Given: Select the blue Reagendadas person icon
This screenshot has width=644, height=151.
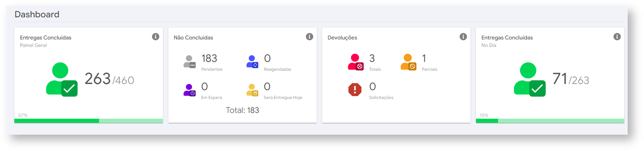Looking at the screenshot, I should (252, 62).
